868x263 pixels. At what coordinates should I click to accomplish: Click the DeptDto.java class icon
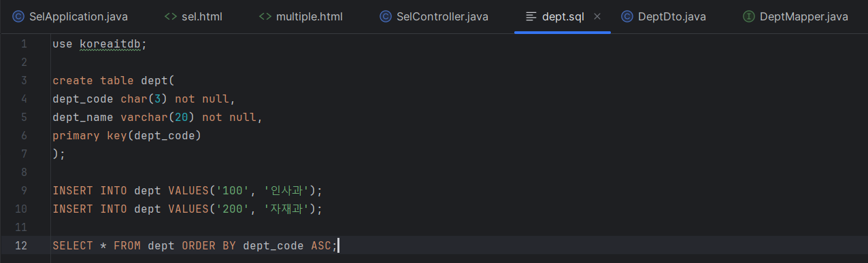[x=627, y=16]
